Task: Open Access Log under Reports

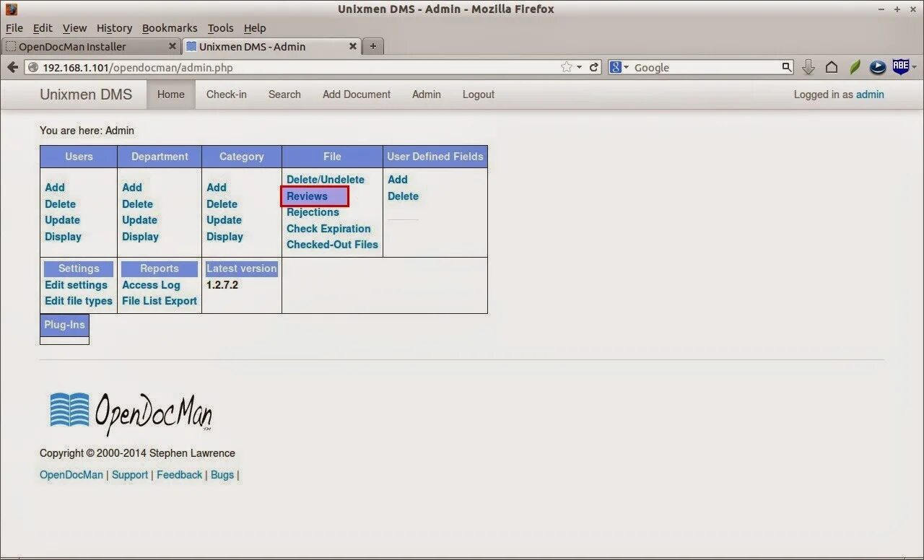Action: click(x=151, y=285)
